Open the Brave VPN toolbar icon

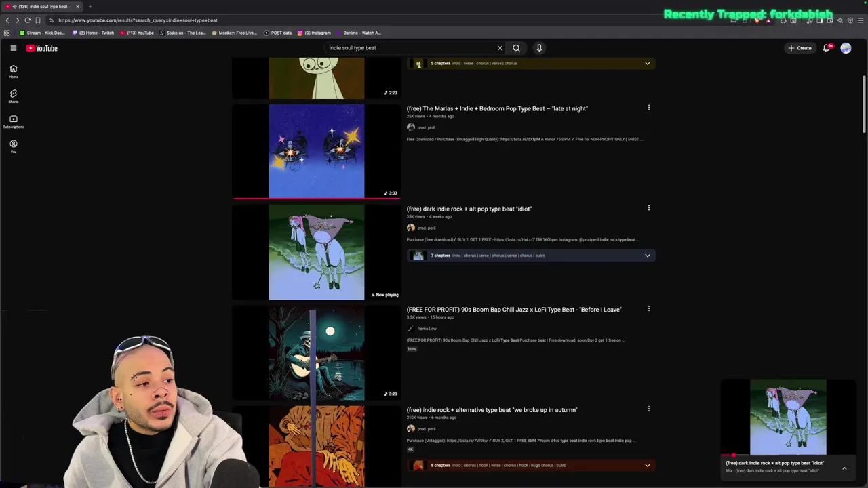(850, 20)
